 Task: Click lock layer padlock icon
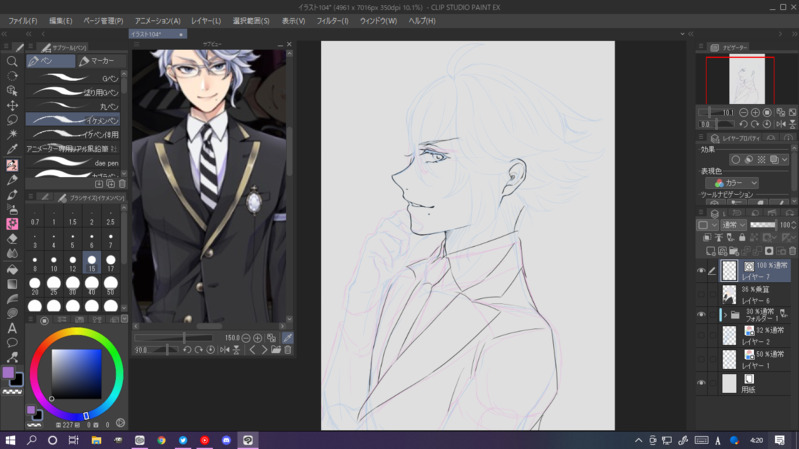[x=742, y=237]
